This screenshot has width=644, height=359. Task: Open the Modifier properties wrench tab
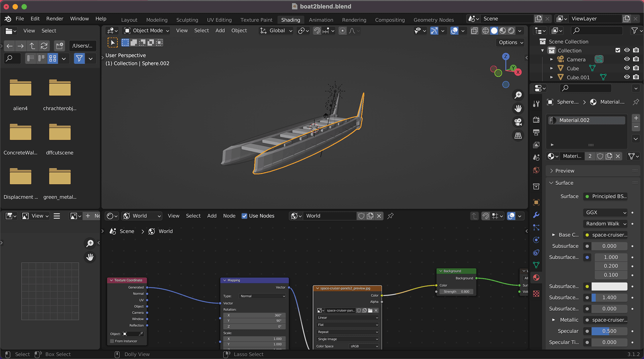536,215
